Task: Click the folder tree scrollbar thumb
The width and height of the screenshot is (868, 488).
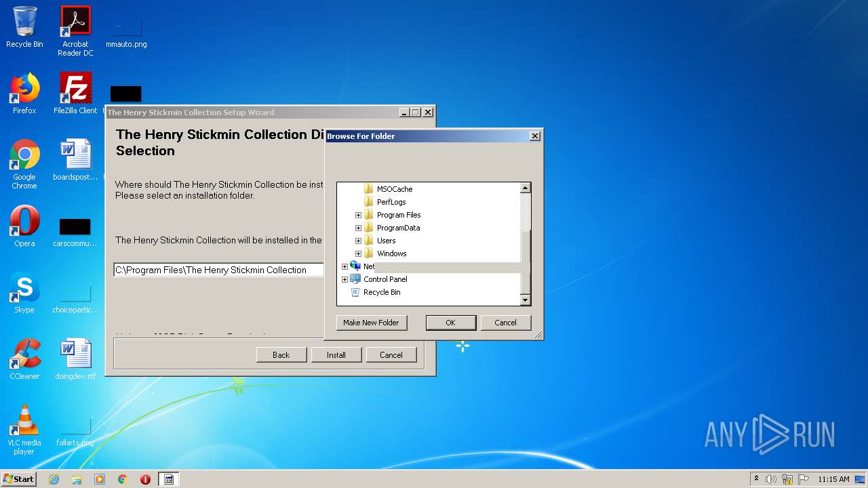Action: click(x=525, y=261)
